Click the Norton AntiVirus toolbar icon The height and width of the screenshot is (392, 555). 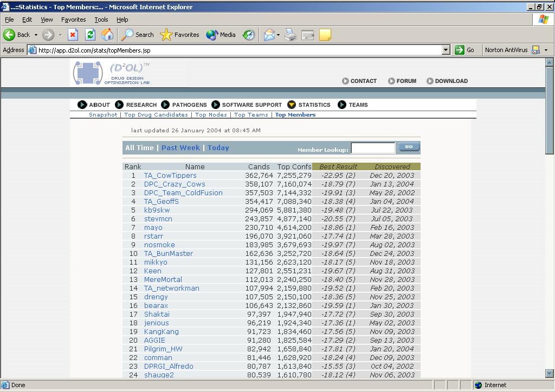(x=536, y=50)
